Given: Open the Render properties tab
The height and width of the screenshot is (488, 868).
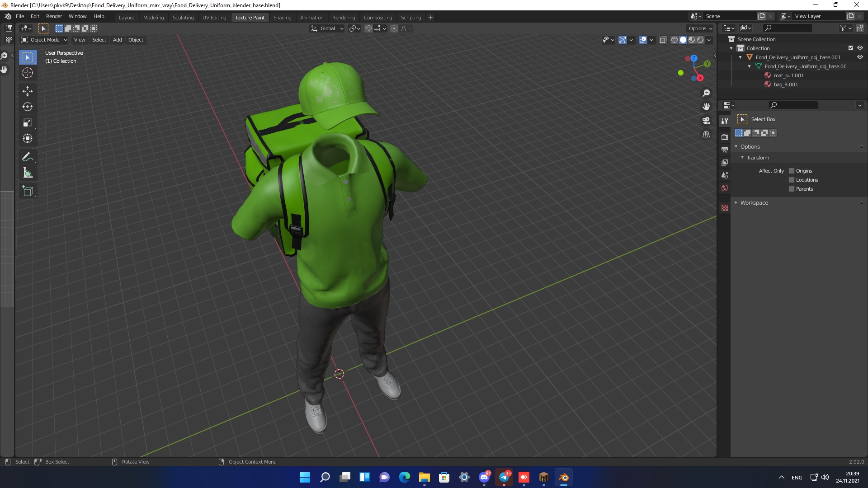Looking at the screenshot, I should click(725, 137).
